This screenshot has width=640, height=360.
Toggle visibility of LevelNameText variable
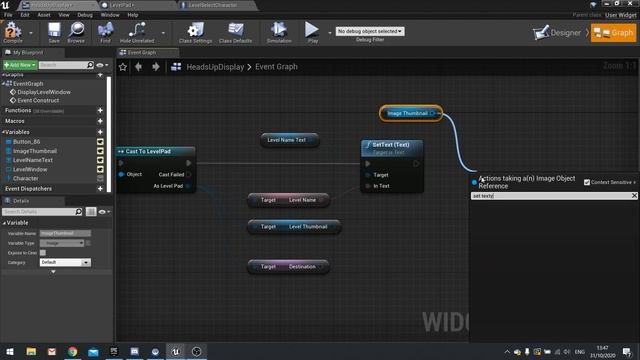pos(100,160)
